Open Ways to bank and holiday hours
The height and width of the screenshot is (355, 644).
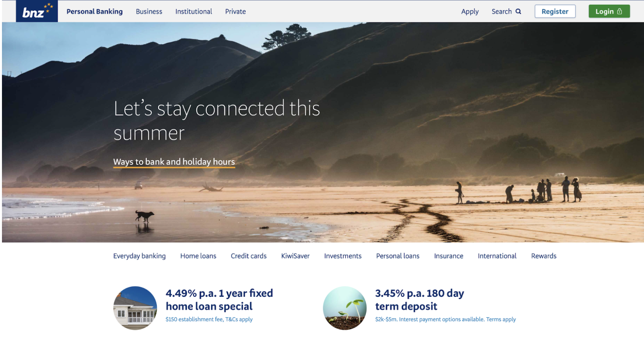tap(174, 162)
